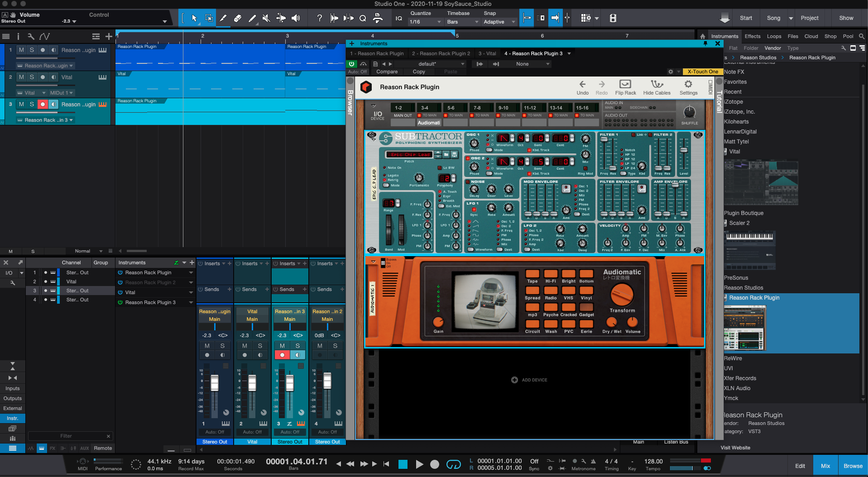Disable record arm on track 3
Screen dimensions: 868x477
pos(43,104)
